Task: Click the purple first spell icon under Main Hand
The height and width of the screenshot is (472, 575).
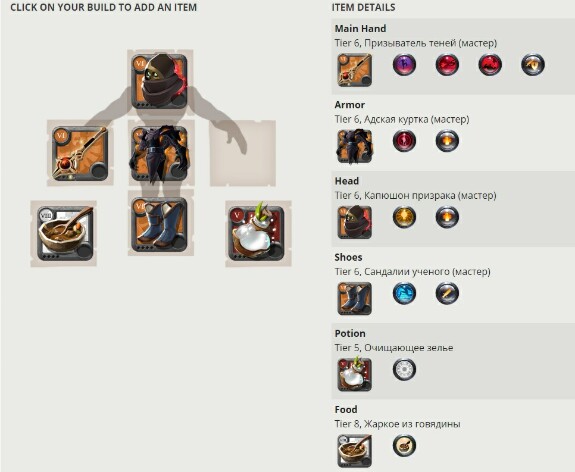Action: pos(404,65)
